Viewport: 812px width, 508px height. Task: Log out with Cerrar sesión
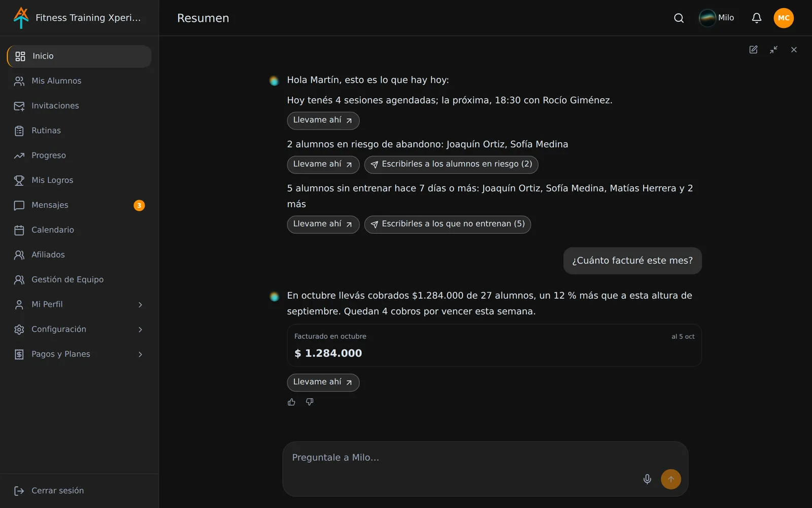click(79, 491)
